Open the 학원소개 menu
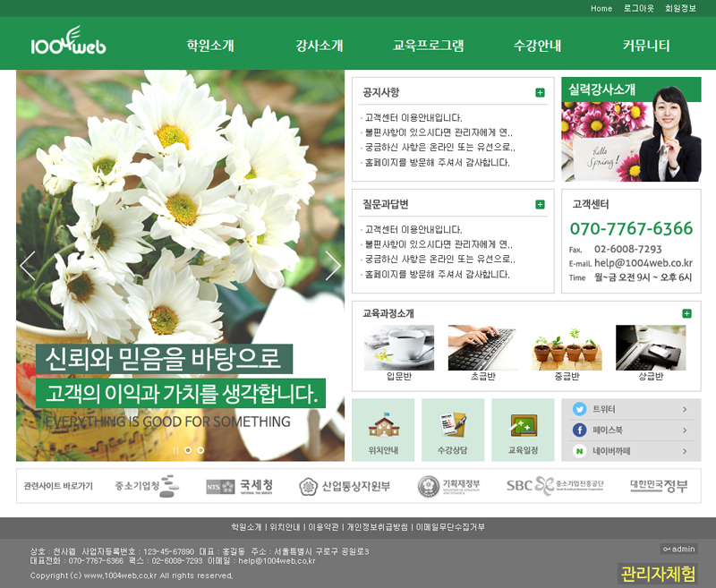The image size is (716, 588). (x=210, y=46)
